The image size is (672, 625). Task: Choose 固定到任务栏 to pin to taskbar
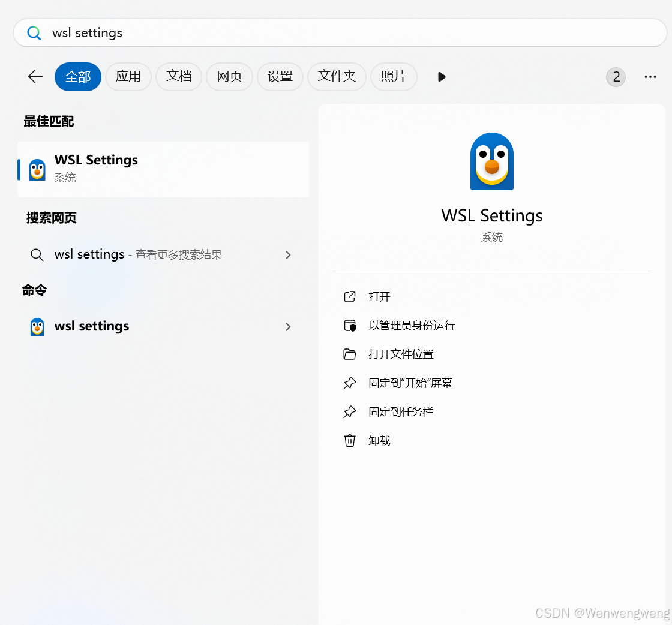[401, 411]
